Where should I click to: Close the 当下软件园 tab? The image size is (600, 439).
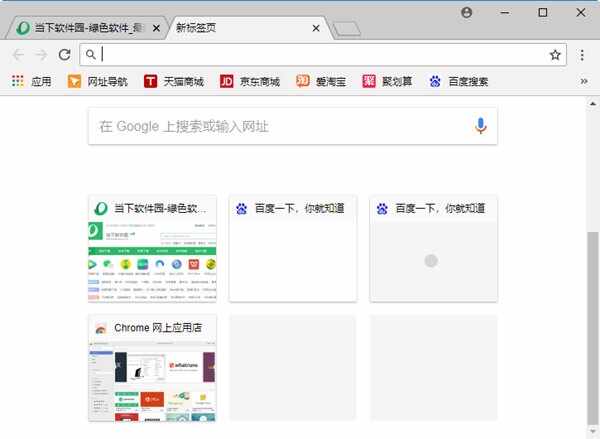point(156,28)
